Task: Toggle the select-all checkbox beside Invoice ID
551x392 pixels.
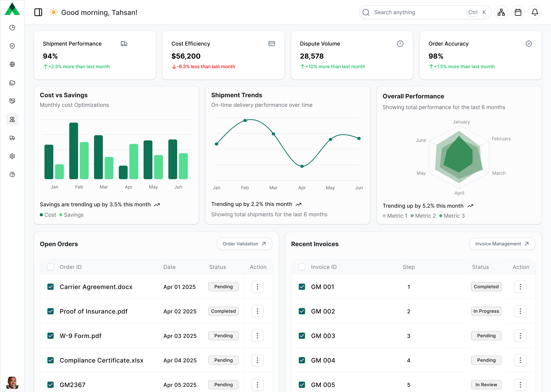Action: tap(302, 267)
